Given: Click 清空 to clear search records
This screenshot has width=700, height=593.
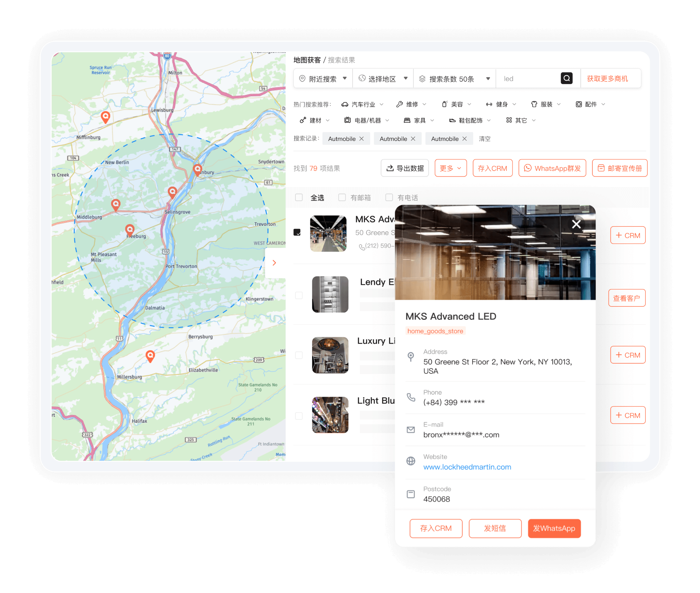Looking at the screenshot, I should pos(485,139).
